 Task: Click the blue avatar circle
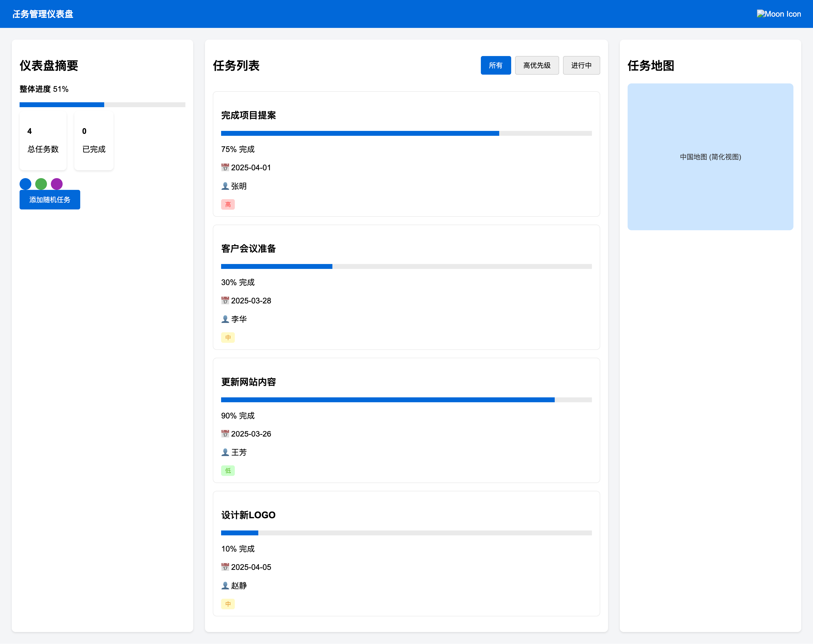(x=25, y=184)
